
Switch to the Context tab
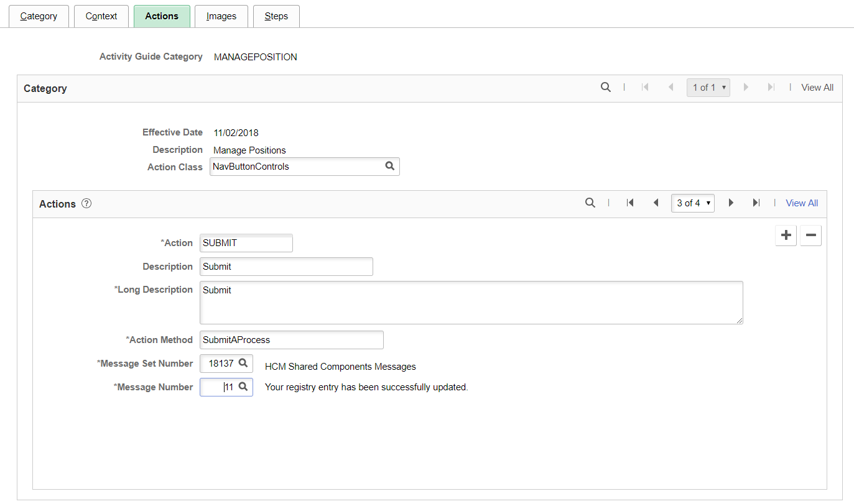coord(101,16)
